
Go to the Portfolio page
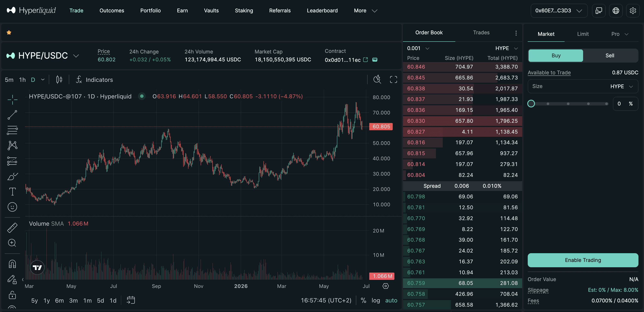[151, 10]
